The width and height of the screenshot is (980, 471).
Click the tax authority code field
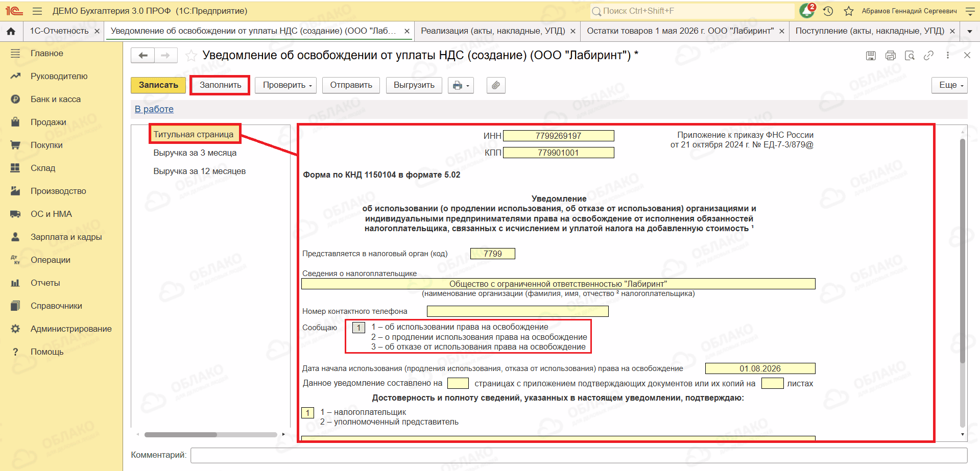coord(493,254)
